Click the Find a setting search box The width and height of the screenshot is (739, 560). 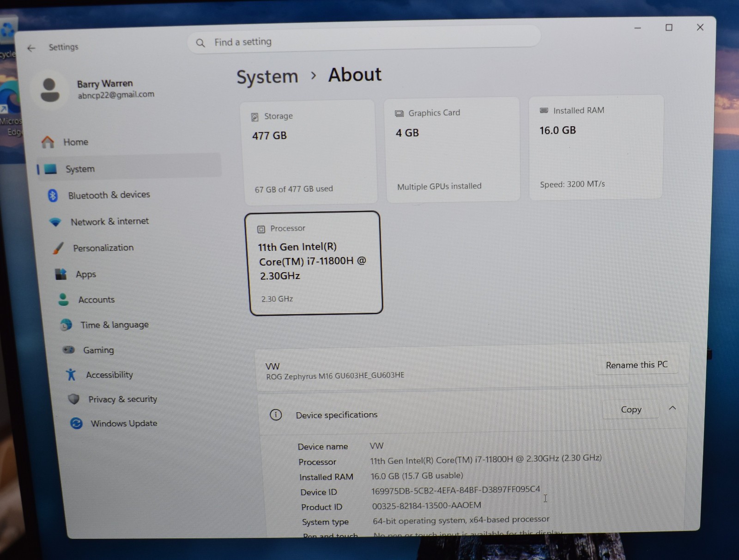coord(364,40)
